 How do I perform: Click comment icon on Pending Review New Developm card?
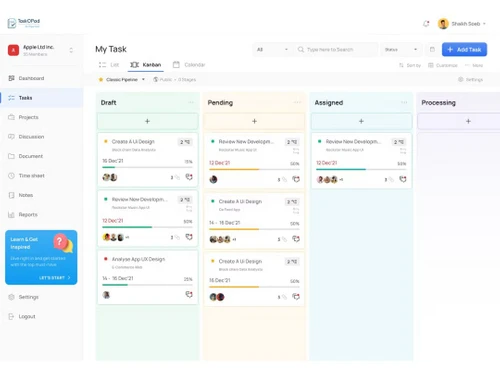click(296, 179)
